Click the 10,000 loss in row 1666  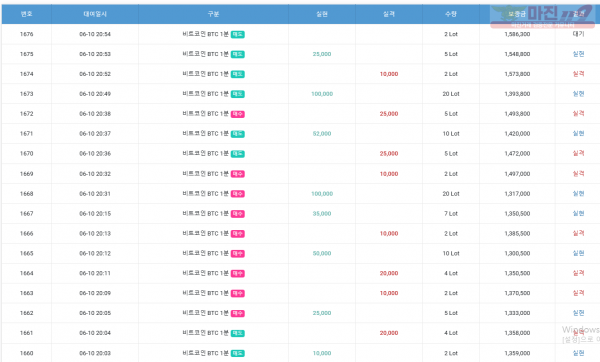(389, 233)
